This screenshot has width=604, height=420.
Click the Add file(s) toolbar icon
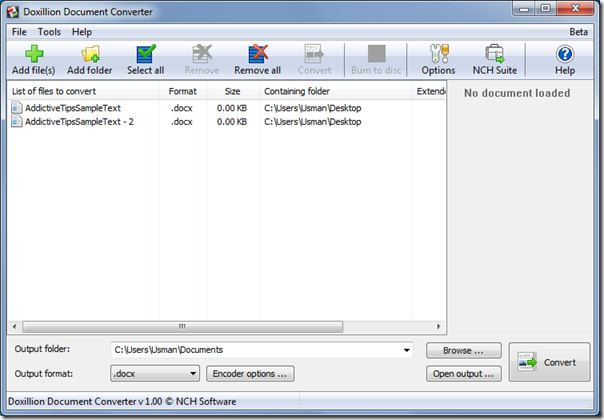point(34,54)
